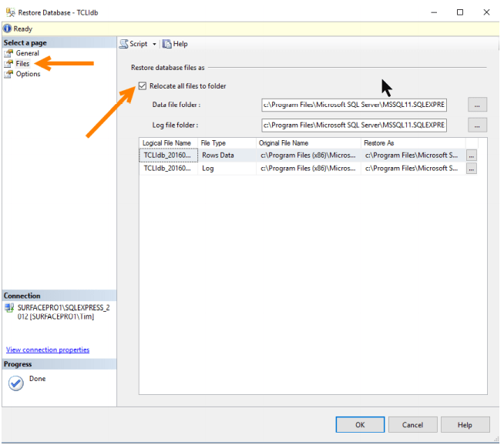
Task: Browse for the Data file folder
Action: pyautogui.click(x=477, y=105)
